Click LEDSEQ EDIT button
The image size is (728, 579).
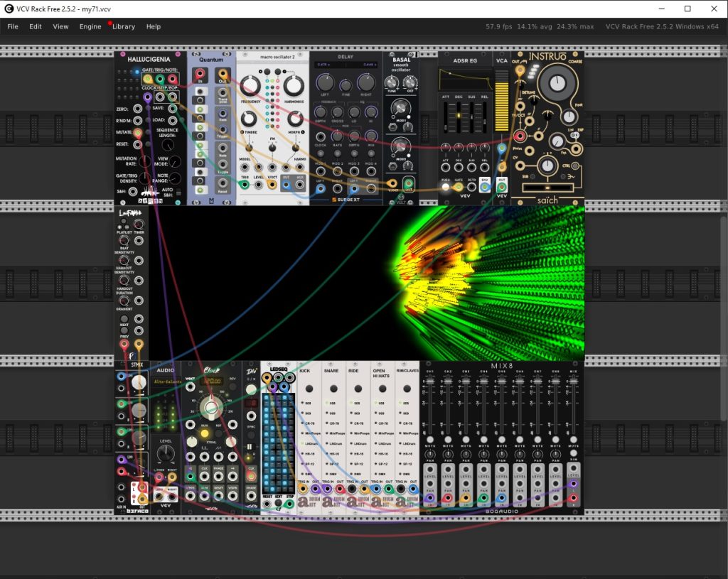pyautogui.click(x=278, y=504)
